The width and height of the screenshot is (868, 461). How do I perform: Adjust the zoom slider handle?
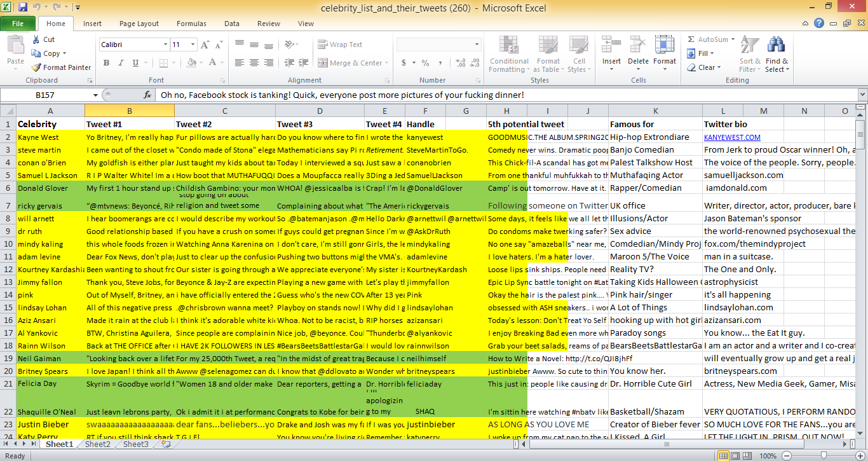[x=824, y=455]
